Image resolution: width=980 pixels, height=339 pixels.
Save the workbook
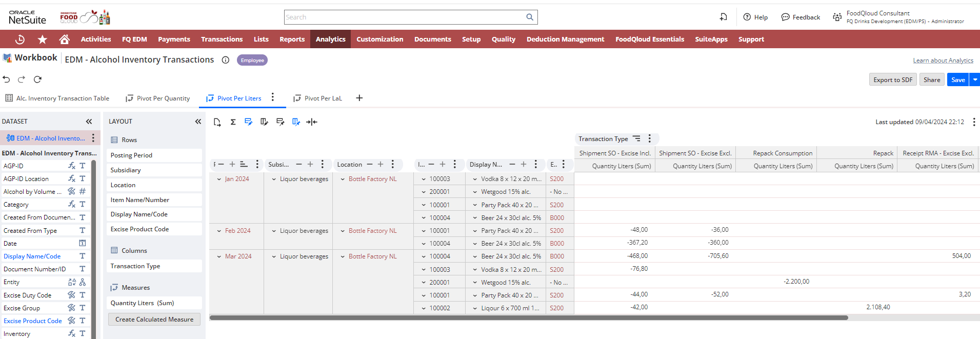pos(958,79)
